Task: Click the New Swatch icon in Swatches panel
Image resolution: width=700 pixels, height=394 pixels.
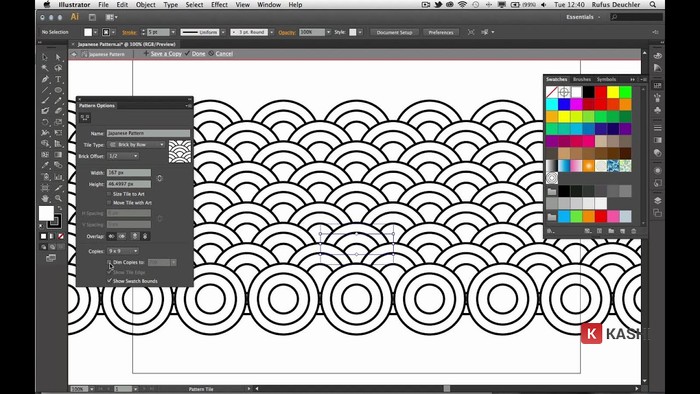Action: (x=622, y=231)
